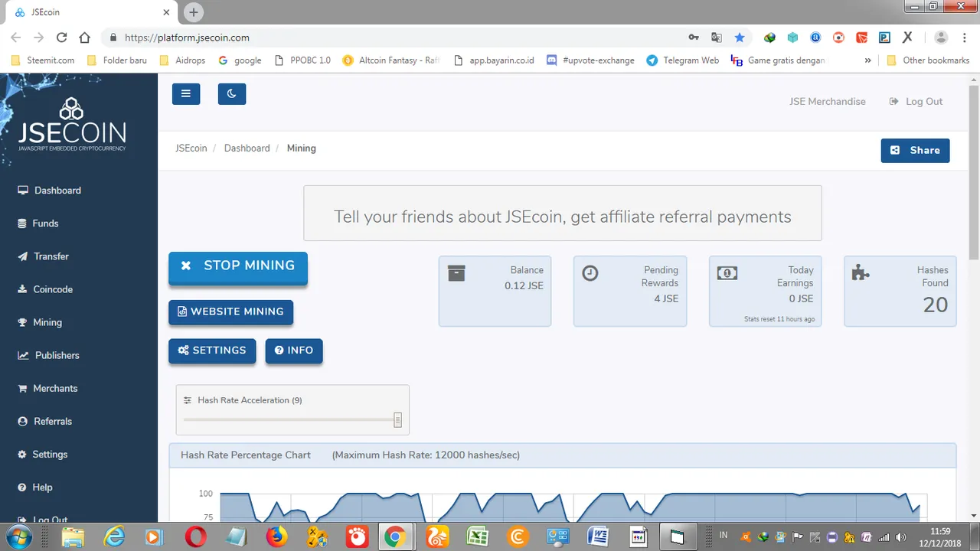Click the Hash Rate Acceleration slider handle

(x=397, y=419)
